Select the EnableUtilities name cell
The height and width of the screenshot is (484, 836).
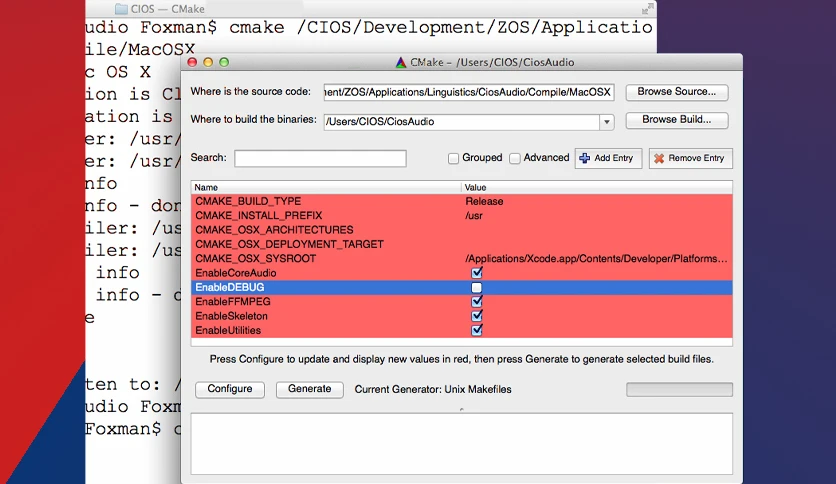pyautogui.click(x=228, y=331)
